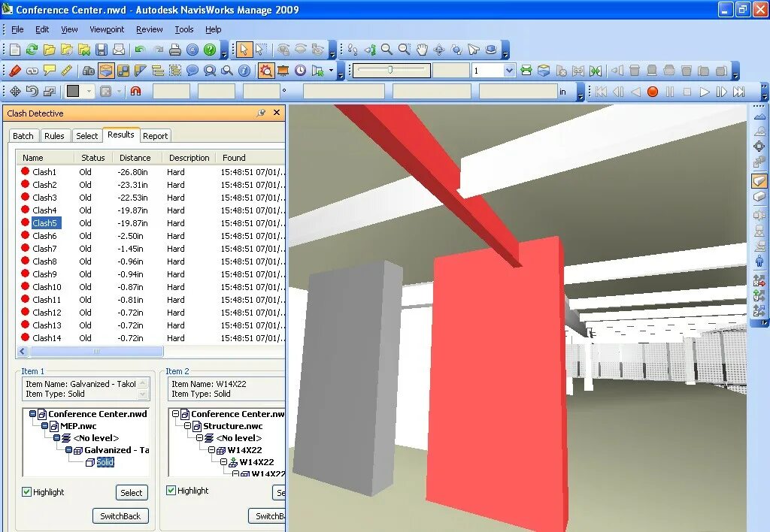This screenshot has width=770, height=532.
Task: Switch to the Rules tab
Action: 54,136
